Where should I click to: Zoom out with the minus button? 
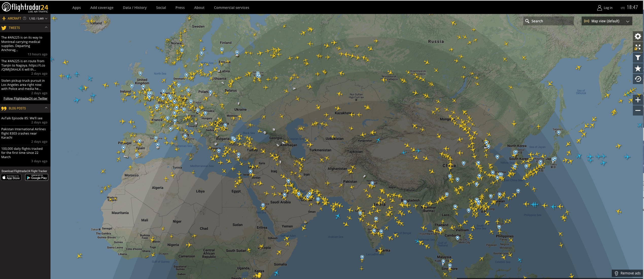click(638, 110)
